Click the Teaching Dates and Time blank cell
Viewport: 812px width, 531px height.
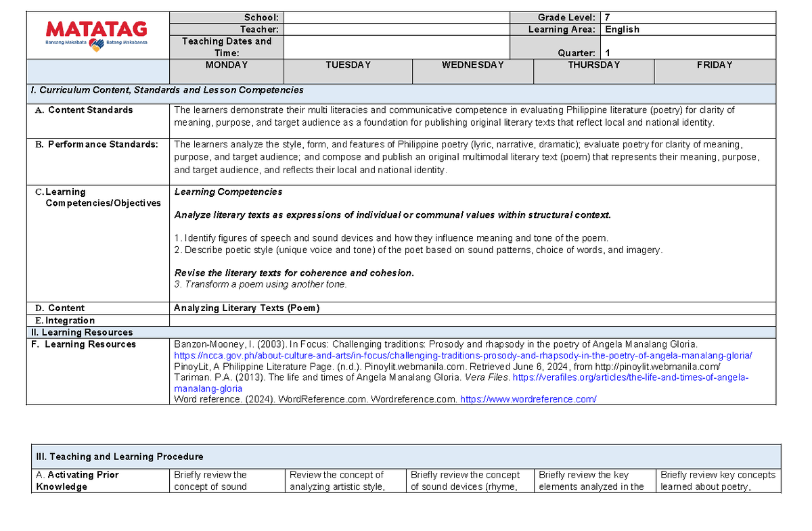click(396, 47)
